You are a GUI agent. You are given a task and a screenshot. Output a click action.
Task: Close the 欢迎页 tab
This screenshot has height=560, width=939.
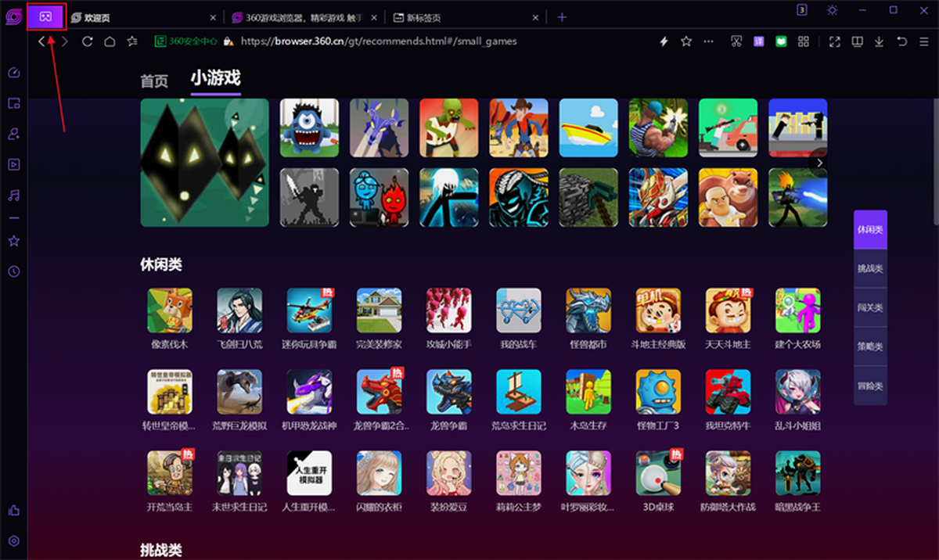[x=214, y=17]
